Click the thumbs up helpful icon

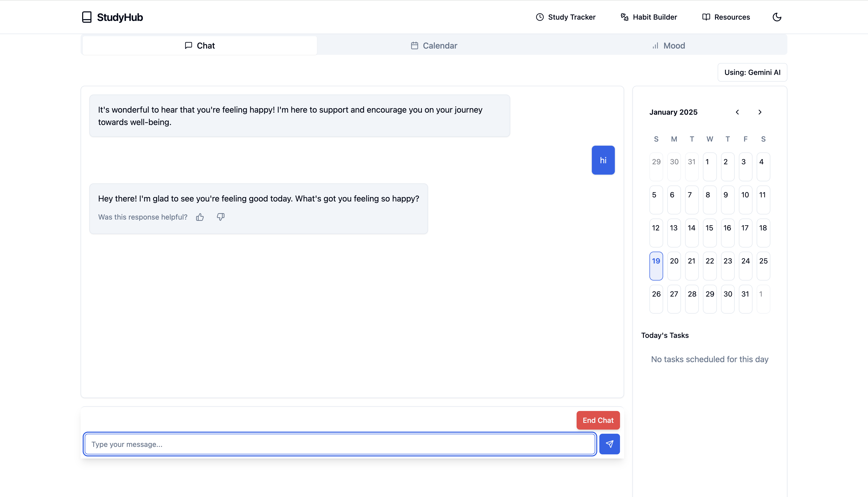(x=200, y=217)
